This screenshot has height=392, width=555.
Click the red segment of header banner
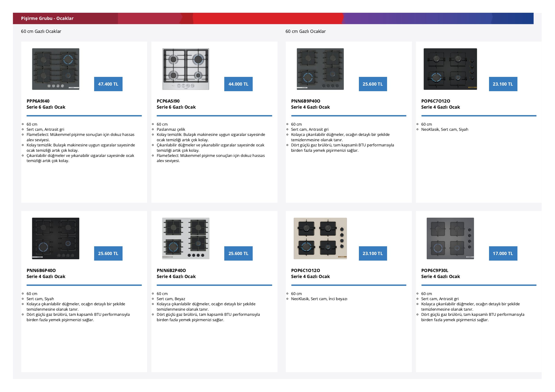268,18
